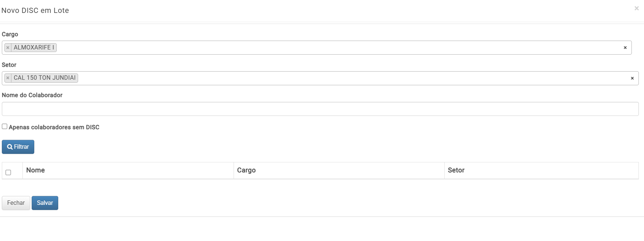The image size is (644, 241).
Task: Open the Cargo multi-select dropdown
Action: click(332, 48)
